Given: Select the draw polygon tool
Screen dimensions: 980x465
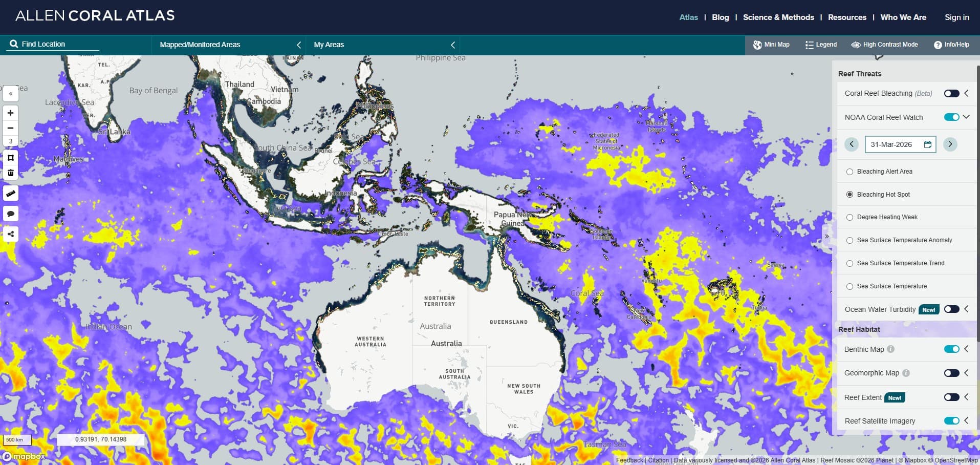Looking at the screenshot, I should click(10, 158).
